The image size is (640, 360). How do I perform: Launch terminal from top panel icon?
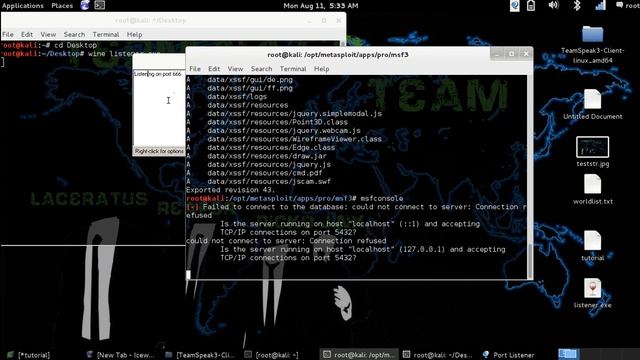100,5
